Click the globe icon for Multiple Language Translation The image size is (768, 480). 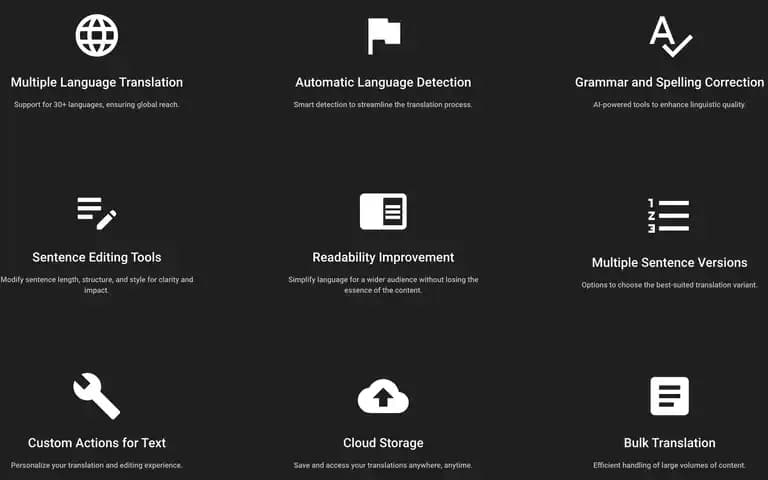click(97, 35)
